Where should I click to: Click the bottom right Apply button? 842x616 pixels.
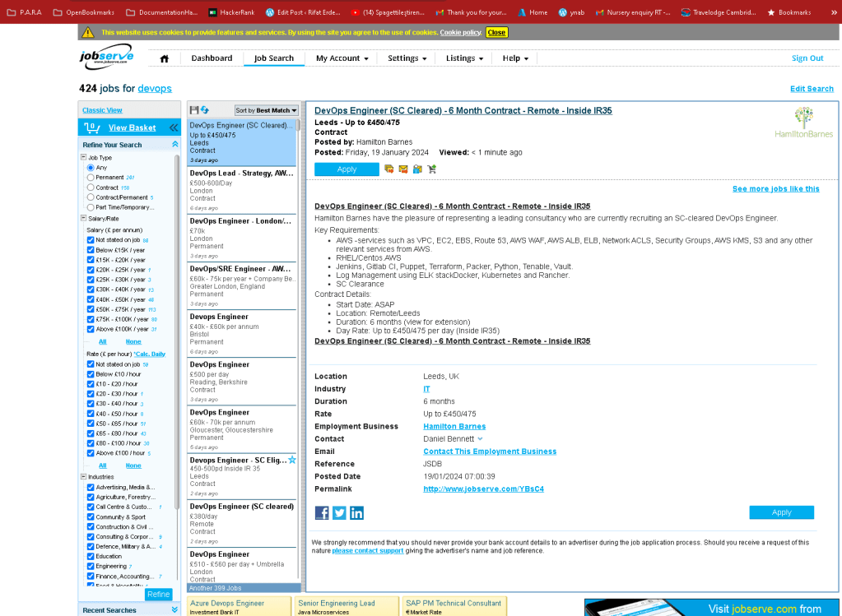(781, 512)
